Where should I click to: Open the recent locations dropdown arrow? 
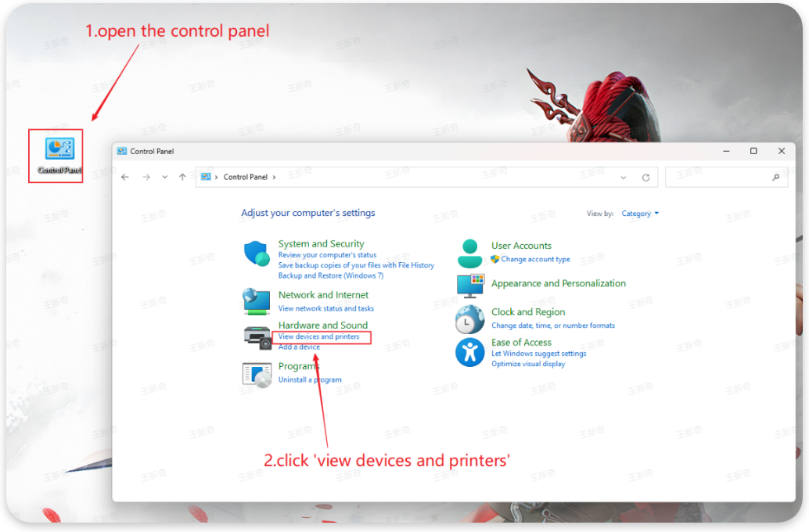(x=164, y=177)
